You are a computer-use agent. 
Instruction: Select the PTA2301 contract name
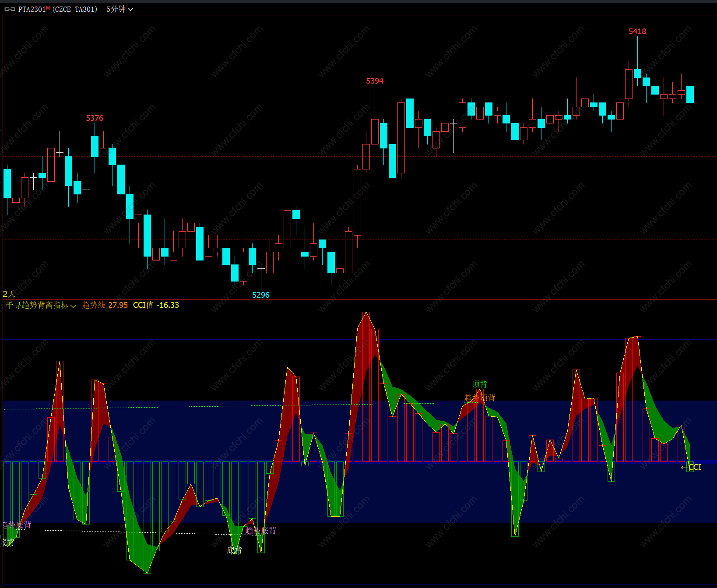coord(32,9)
